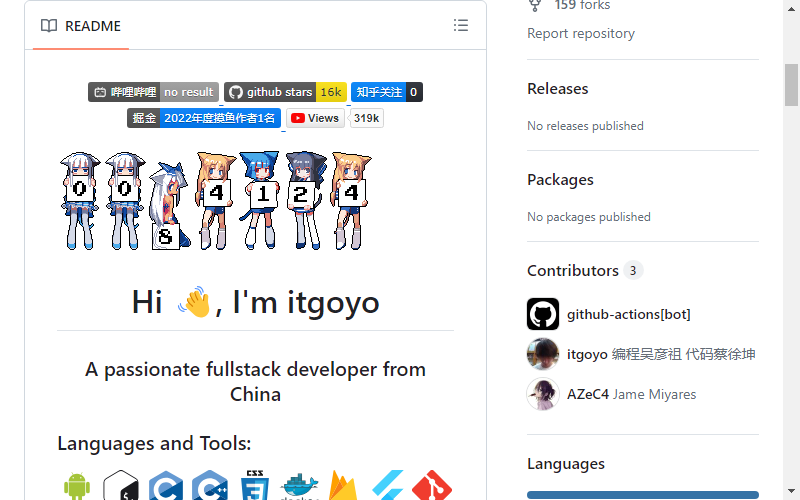Click the Android robot icon
Screen dimensions: 800x500
tap(77, 486)
